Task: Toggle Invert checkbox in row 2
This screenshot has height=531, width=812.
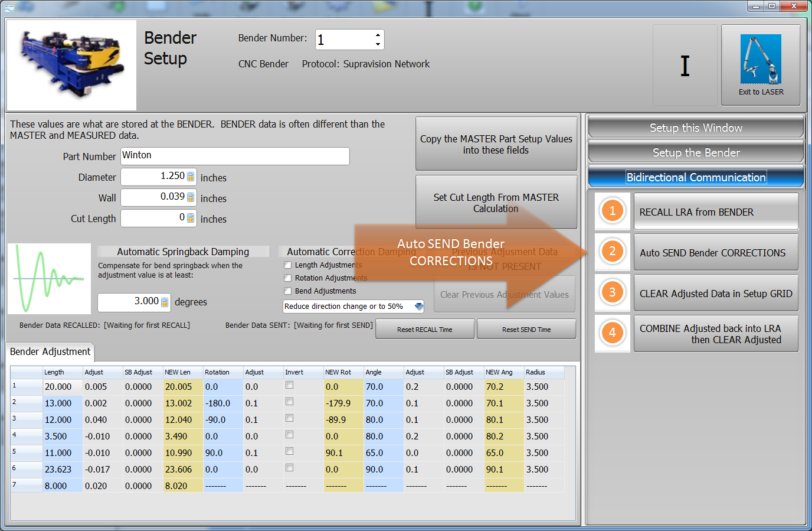Action: click(x=289, y=402)
